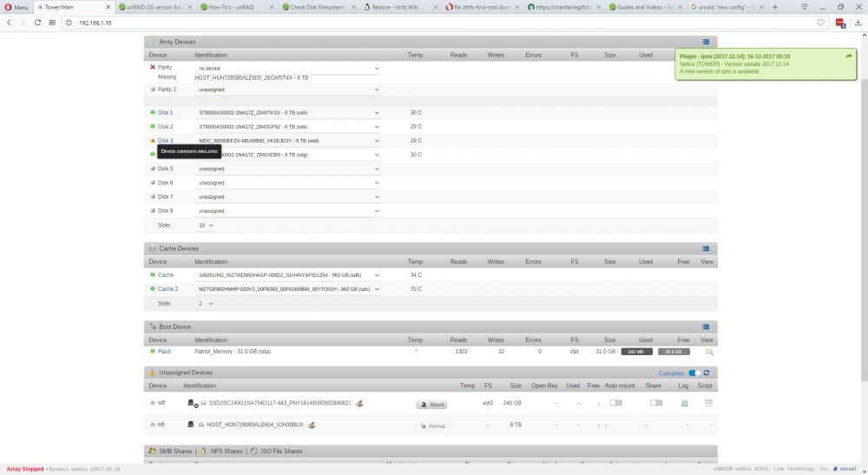This screenshot has height=475, width=868.
Task: Click the NFS Shares heading
Action: pyautogui.click(x=226, y=452)
